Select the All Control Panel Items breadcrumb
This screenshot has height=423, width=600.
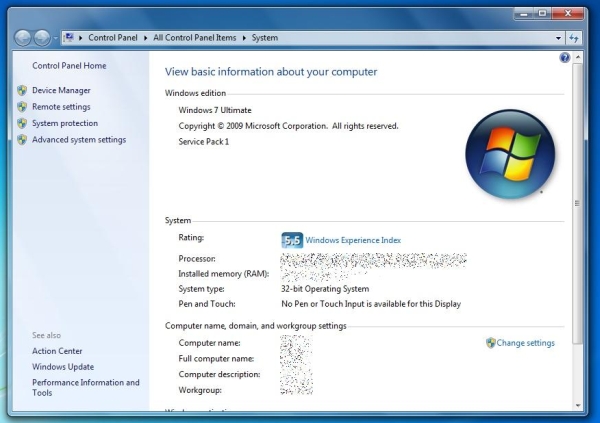coord(194,38)
